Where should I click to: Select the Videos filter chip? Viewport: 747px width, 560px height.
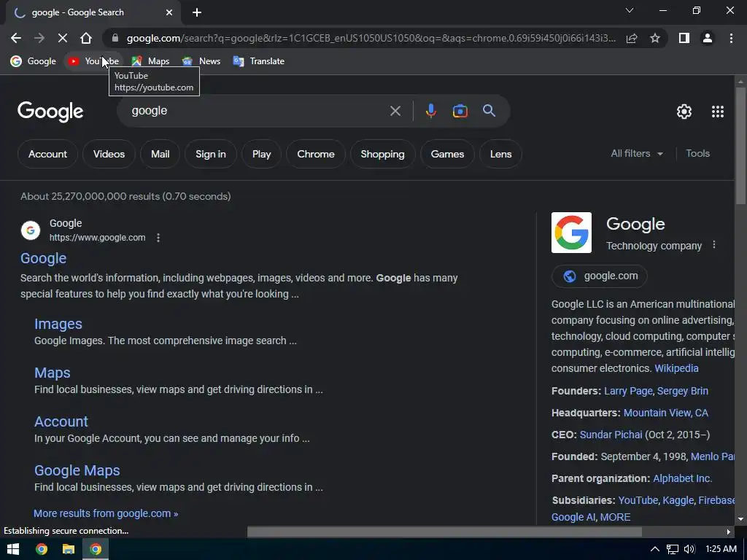(109, 154)
